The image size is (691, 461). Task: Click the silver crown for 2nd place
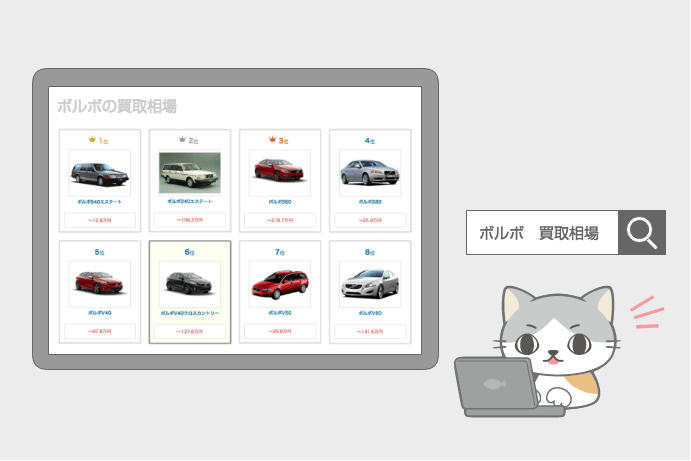(x=182, y=141)
